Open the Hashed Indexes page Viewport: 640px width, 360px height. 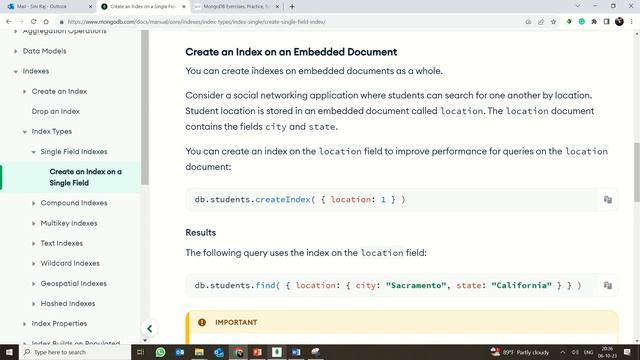[68, 303]
